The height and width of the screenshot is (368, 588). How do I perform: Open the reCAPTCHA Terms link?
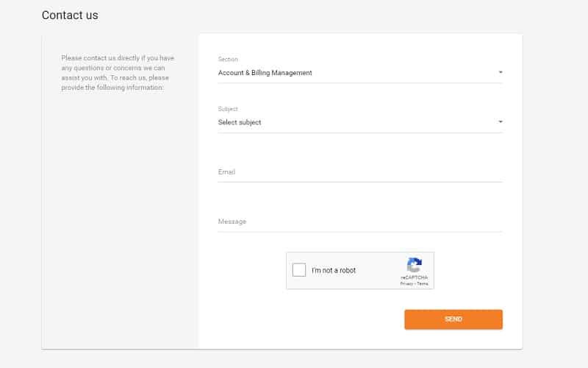click(423, 284)
